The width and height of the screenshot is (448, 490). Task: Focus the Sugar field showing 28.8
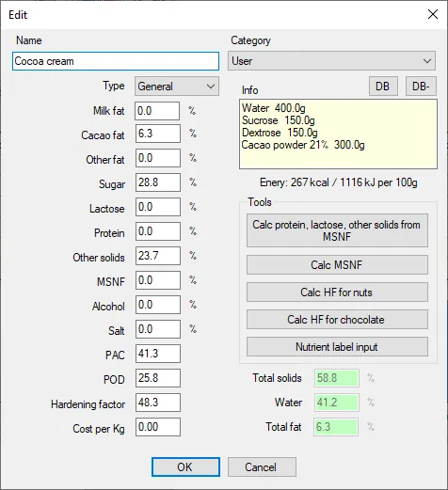[157, 182]
